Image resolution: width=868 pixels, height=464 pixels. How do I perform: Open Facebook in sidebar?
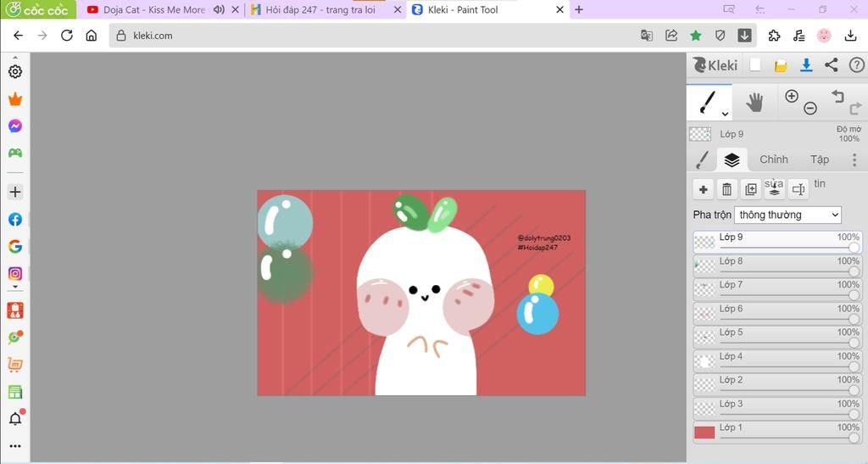coord(15,219)
